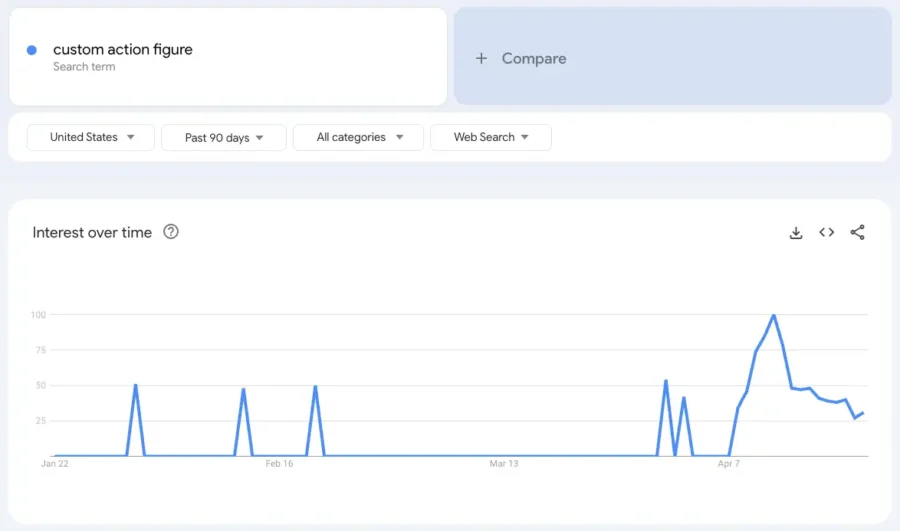Edit the custom action figure search term
This screenshot has width=900, height=531.
click(x=123, y=49)
